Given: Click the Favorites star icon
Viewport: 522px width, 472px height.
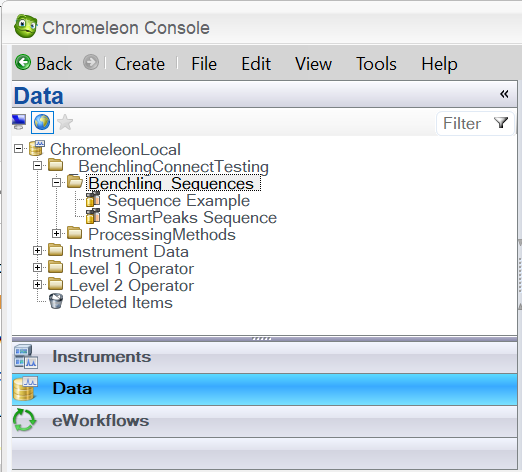Looking at the screenshot, I should tap(65, 122).
